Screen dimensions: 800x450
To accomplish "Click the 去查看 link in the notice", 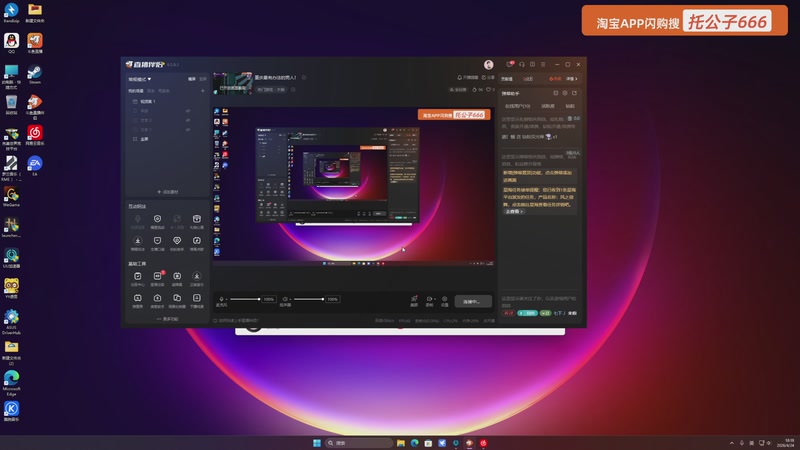I will [x=514, y=211].
